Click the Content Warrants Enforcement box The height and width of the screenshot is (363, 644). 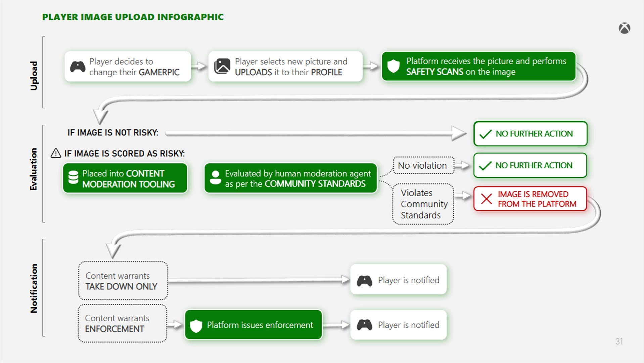(x=122, y=324)
